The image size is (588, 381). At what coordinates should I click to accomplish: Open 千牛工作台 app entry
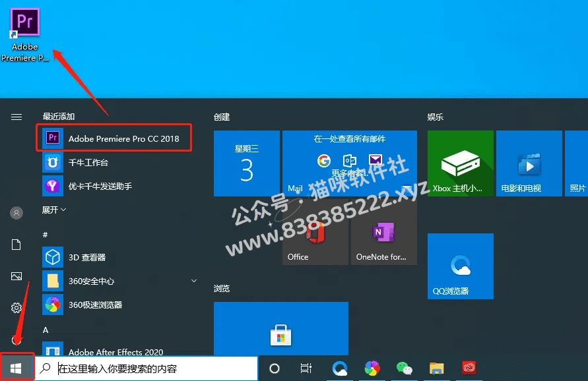[116, 162]
